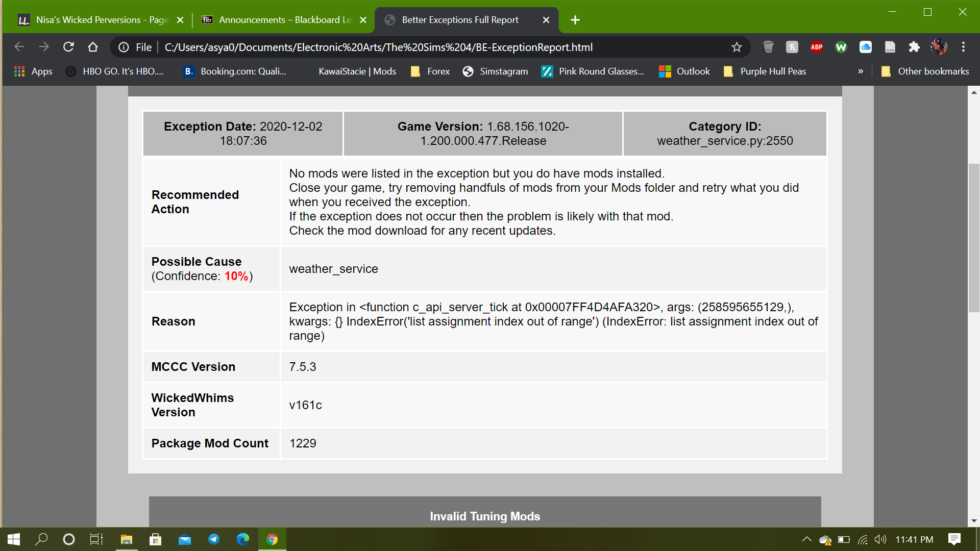Open the Booking.com bookmark

pos(235,71)
